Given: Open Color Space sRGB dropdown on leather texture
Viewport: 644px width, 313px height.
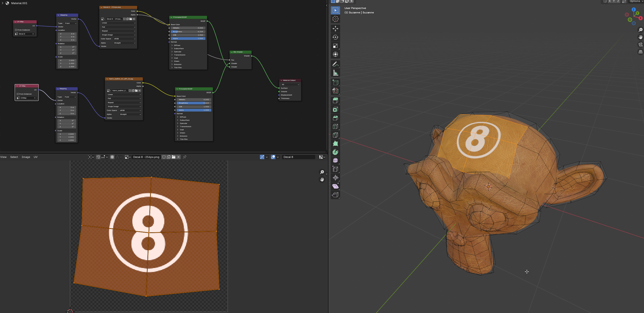Looking at the screenshot, I should point(130,111).
